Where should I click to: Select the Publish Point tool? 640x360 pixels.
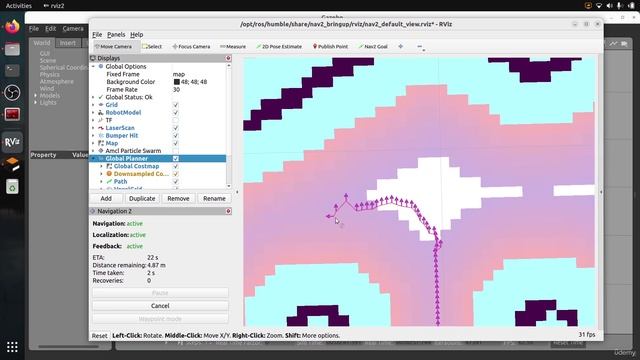click(330, 47)
